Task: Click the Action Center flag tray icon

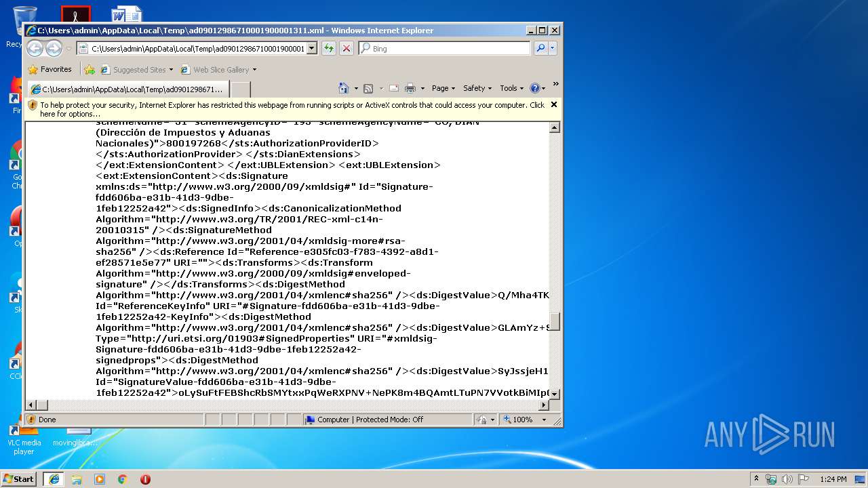Action: (x=804, y=479)
